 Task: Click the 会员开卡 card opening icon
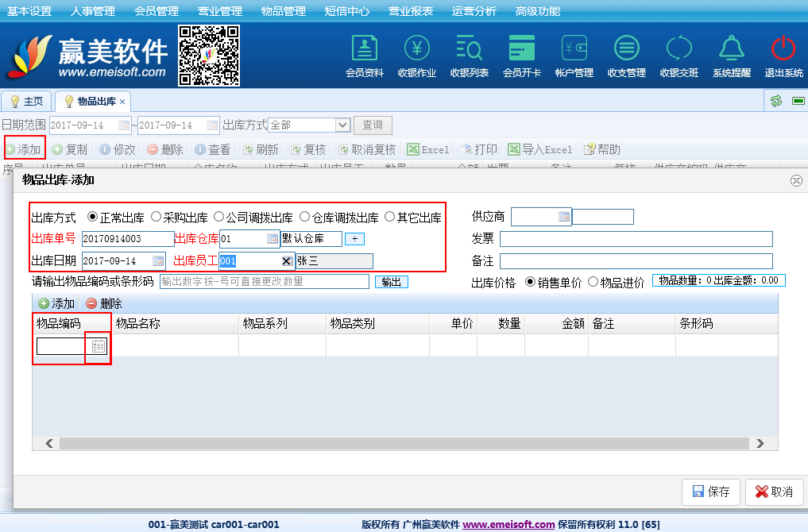(x=522, y=49)
